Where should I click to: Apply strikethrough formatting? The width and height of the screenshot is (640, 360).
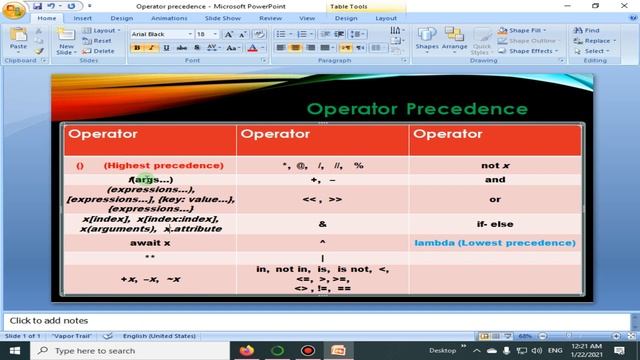point(182,48)
